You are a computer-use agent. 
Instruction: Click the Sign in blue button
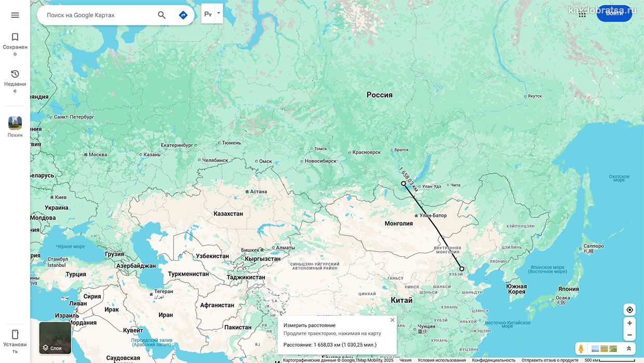coord(614,13)
